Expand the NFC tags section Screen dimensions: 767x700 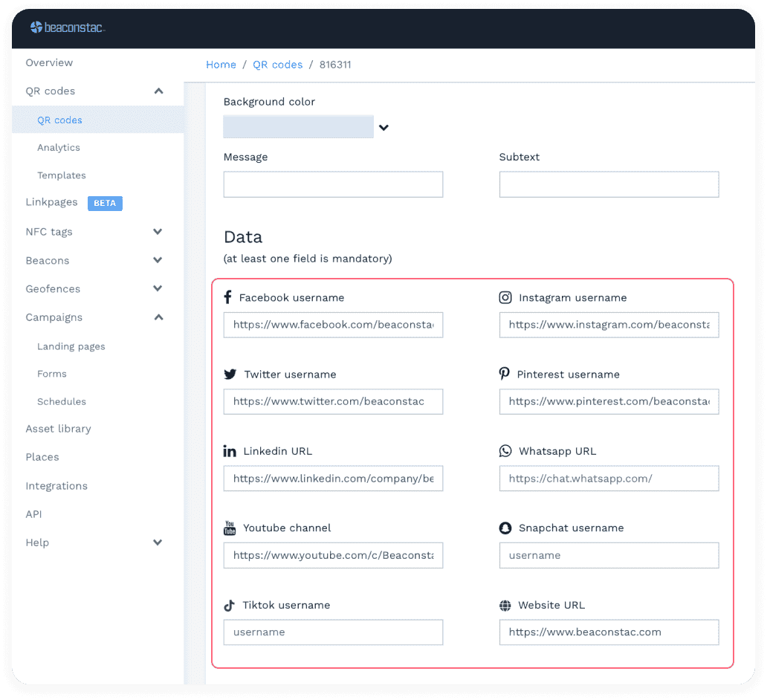point(158,231)
